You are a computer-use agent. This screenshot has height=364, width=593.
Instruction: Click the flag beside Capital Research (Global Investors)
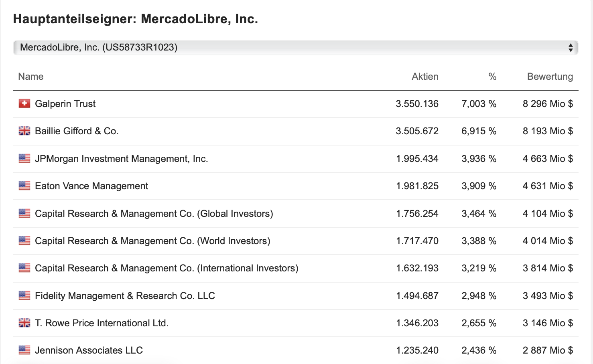[x=24, y=214]
